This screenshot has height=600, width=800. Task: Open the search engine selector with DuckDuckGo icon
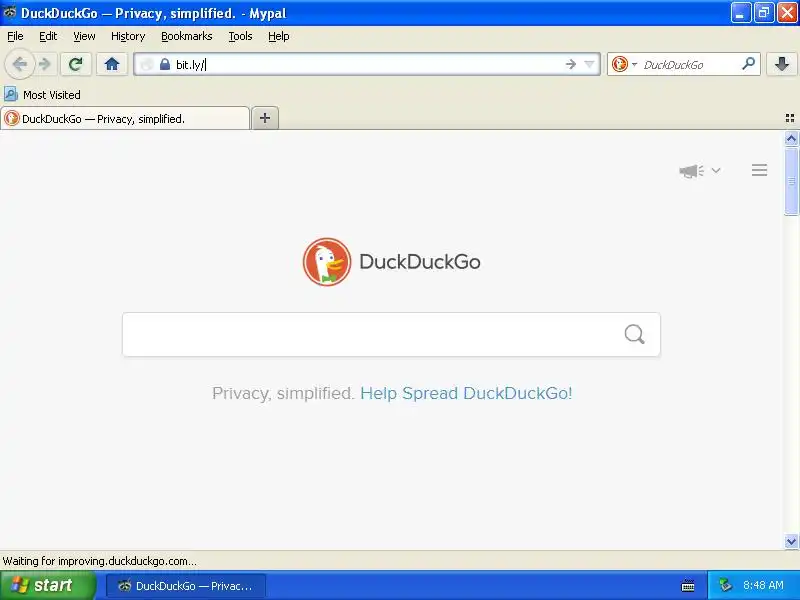[x=624, y=64]
